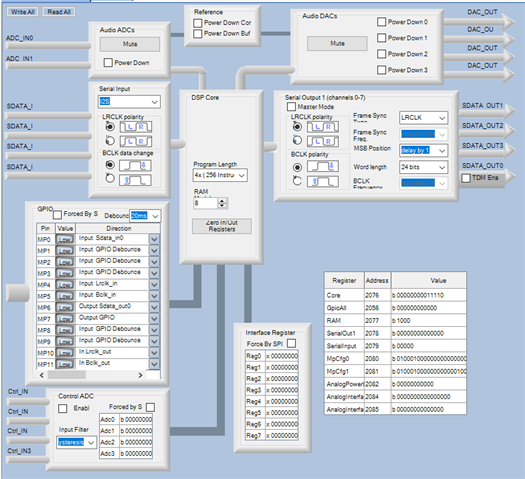Toggle MP3 Low value button
The image size is (525, 479).
coord(65,273)
